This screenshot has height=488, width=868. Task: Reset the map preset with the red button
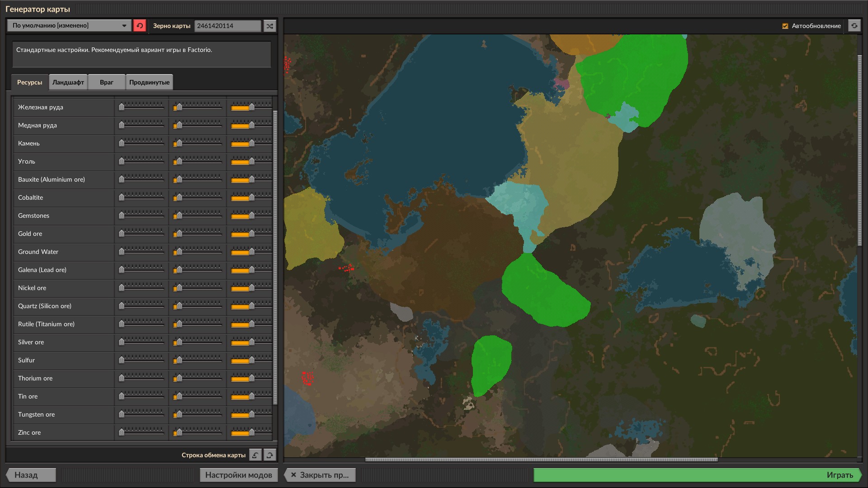[x=140, y=26]
